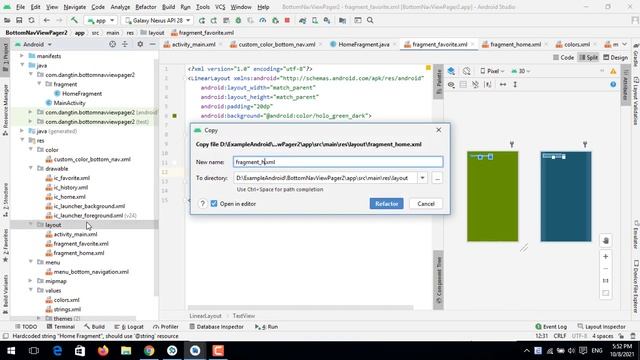The image size is (640, 360).
Task: Open the Android project view dropdown
Action: [33, 44]
